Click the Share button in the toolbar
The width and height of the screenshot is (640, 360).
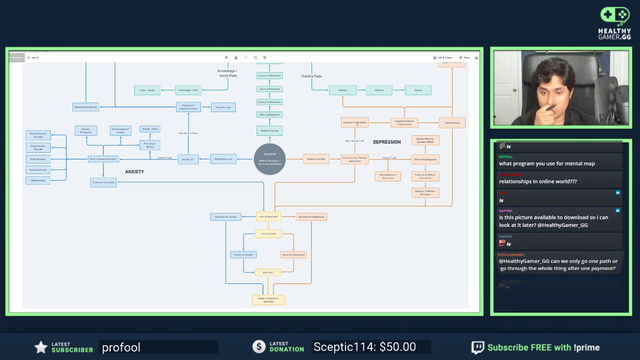[464, 58]
